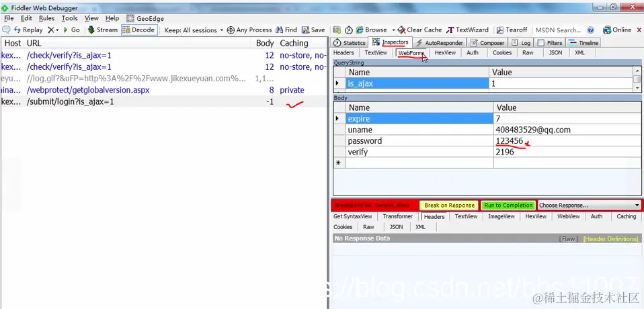
Task: Close the toolbar with the red X
Action: pos(639,30)
